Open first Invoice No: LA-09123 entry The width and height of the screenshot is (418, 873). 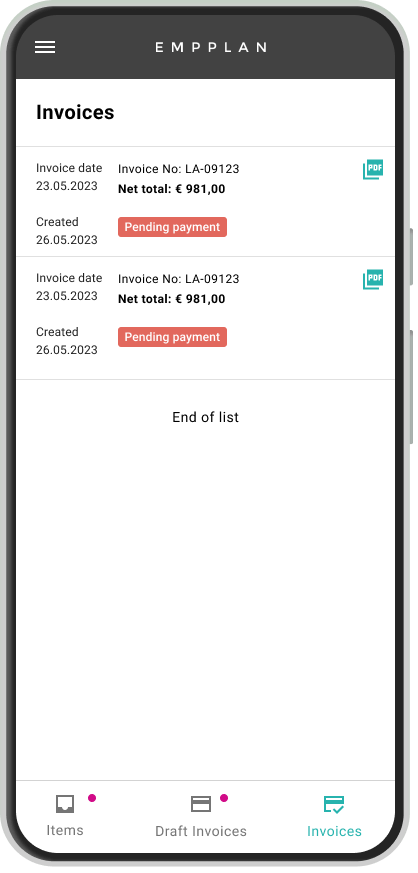(179, 169)
